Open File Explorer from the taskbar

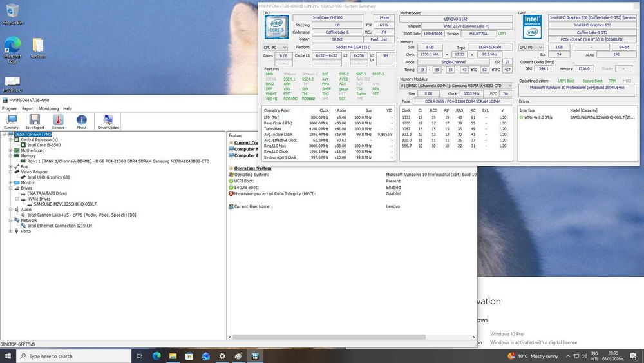coord(173,356)
